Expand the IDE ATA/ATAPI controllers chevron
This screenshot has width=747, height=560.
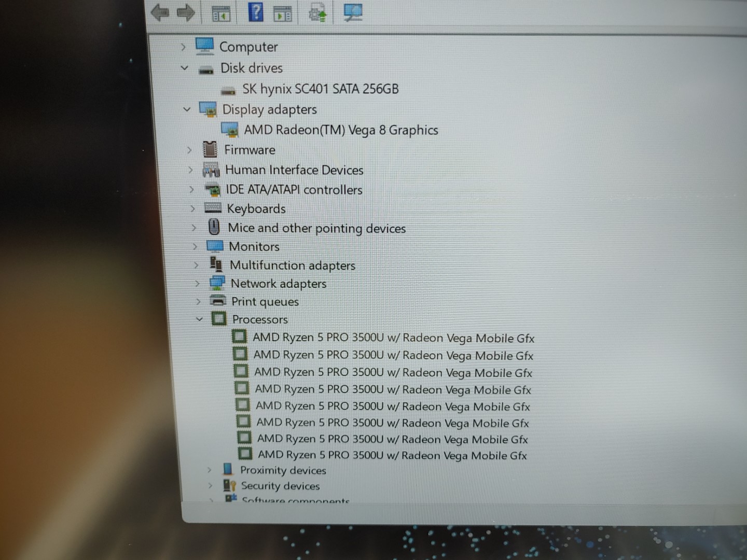(x=191, y=190)
